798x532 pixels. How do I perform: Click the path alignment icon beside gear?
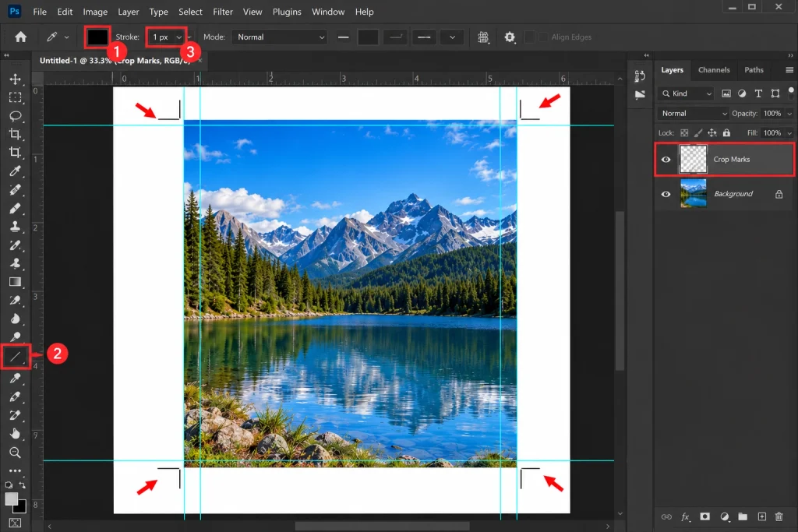483,37
